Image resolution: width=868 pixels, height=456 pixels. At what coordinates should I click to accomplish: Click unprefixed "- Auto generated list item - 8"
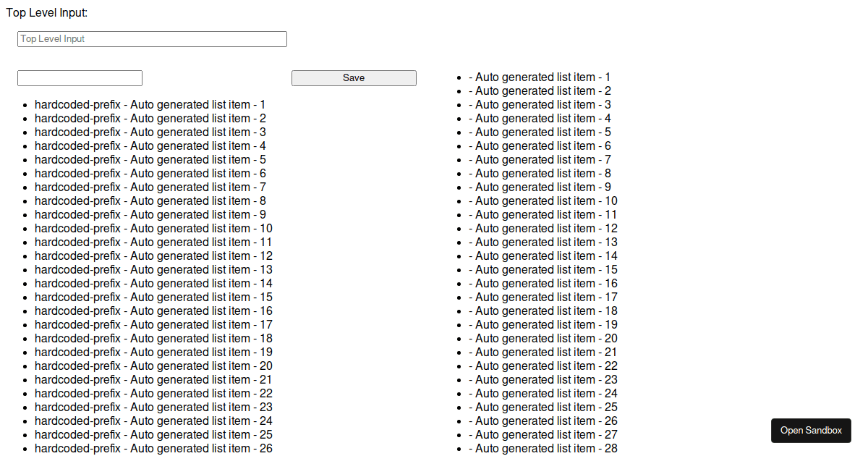pyautogui.click(x=540, y=174)
